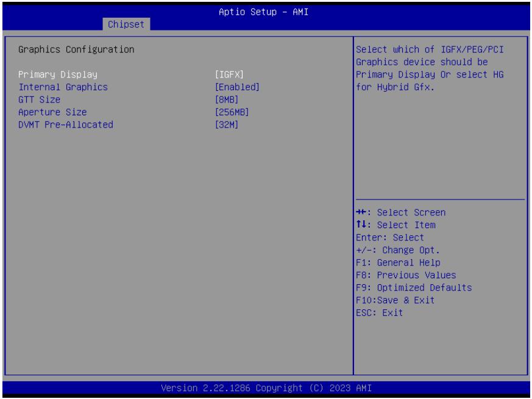Click the F1 General Help hint

(398, 262)
